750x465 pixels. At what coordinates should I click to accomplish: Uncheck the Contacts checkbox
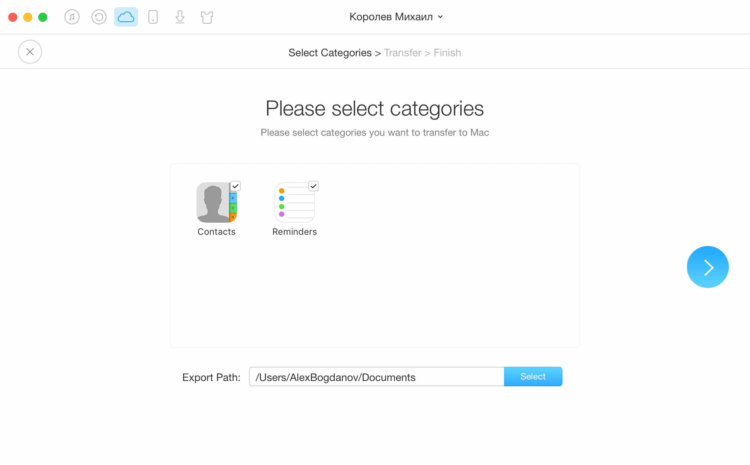(235, 186)
